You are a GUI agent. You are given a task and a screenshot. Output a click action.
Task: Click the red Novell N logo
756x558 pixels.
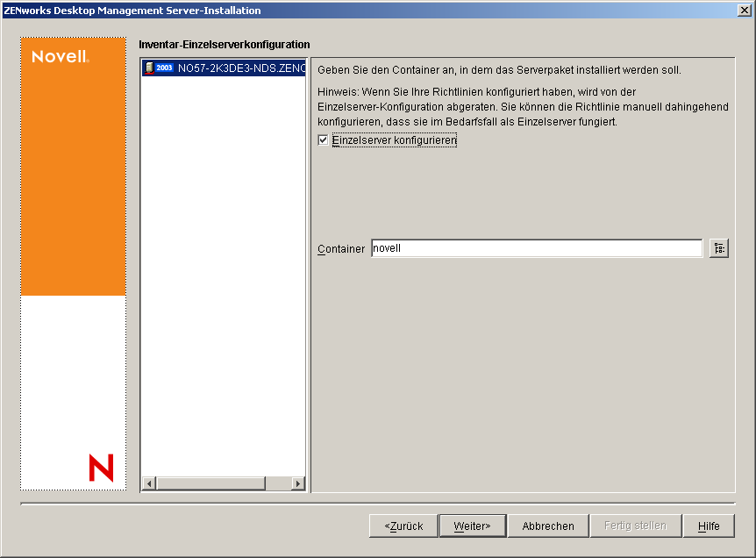(101, 468)
